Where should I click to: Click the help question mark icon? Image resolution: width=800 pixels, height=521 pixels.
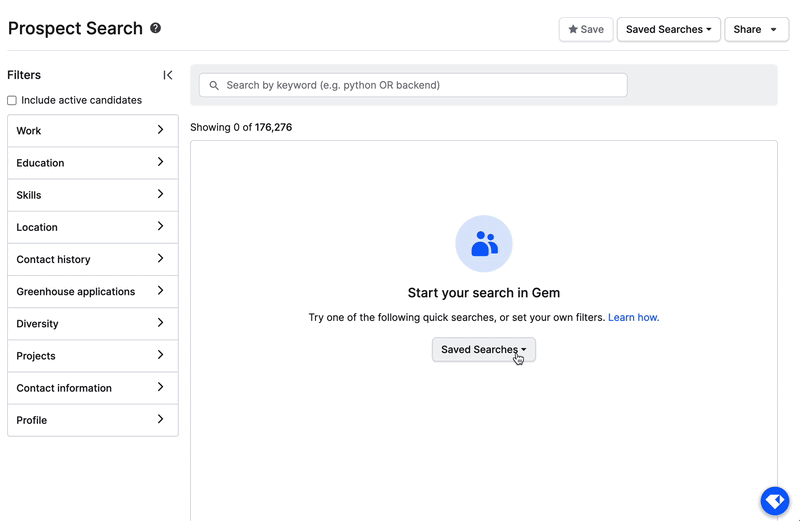[156, 29]
